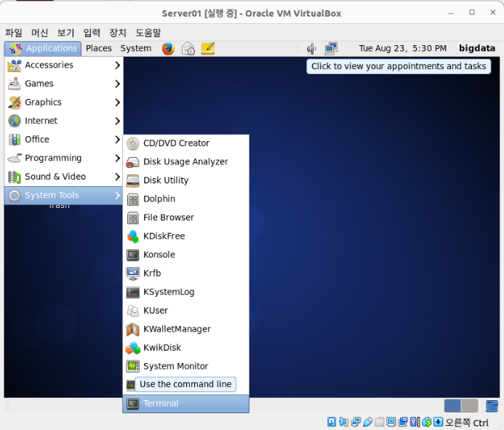This screenshot has width=504, height=430.
Task: Click the 오른쪽 Ctrl host key indicator
Action: click(x=467, y=422)
